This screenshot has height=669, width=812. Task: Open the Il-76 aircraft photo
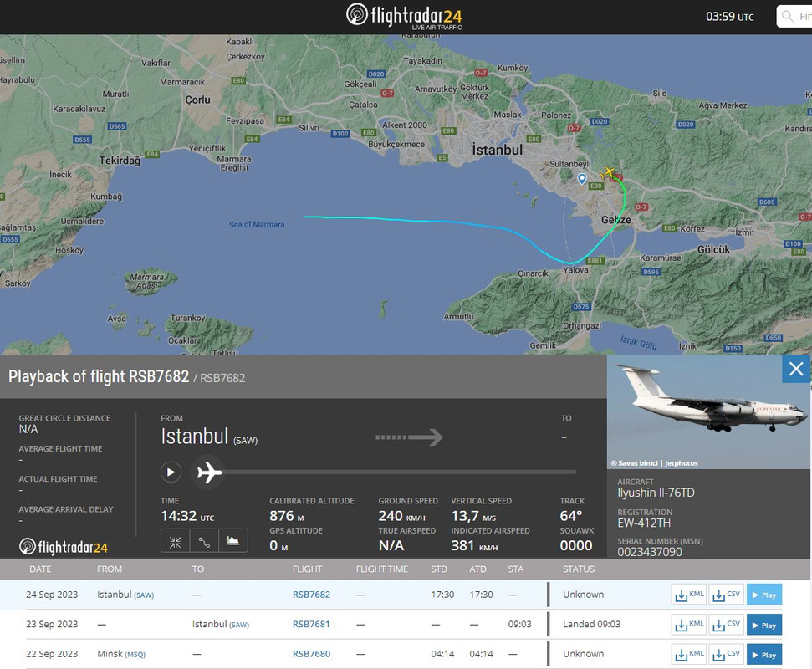[x=708, y=411]
